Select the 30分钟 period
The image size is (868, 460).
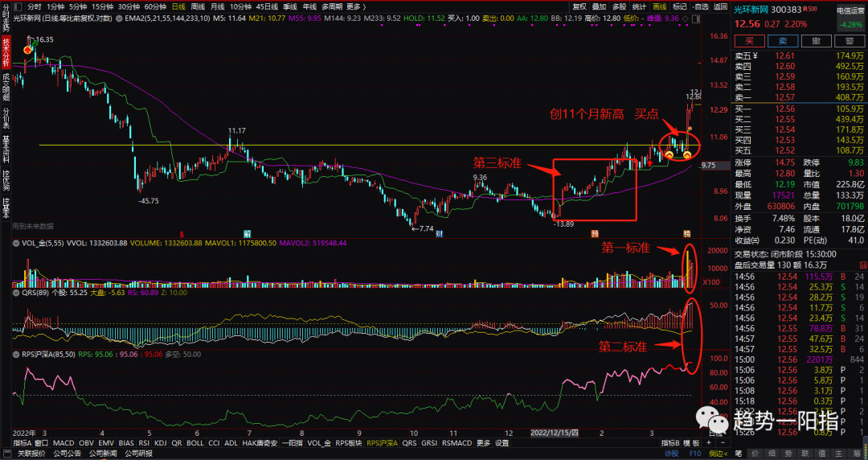[129, 7]
